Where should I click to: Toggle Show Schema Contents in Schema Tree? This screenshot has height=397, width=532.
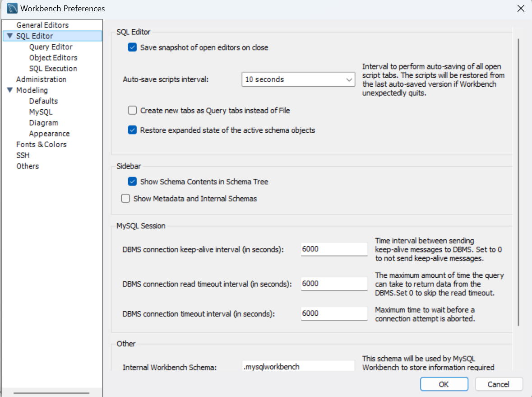point(132,182)
